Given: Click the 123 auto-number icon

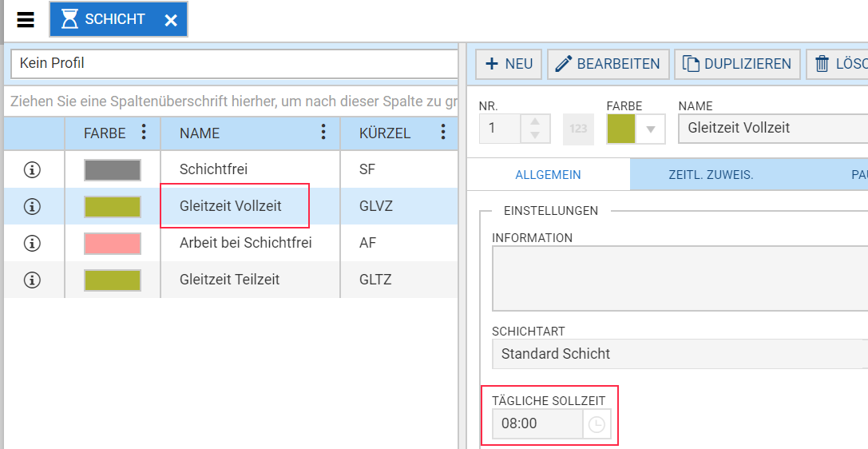Looking at the screenshot, I should pyautogui.click(x=578, y=129).
